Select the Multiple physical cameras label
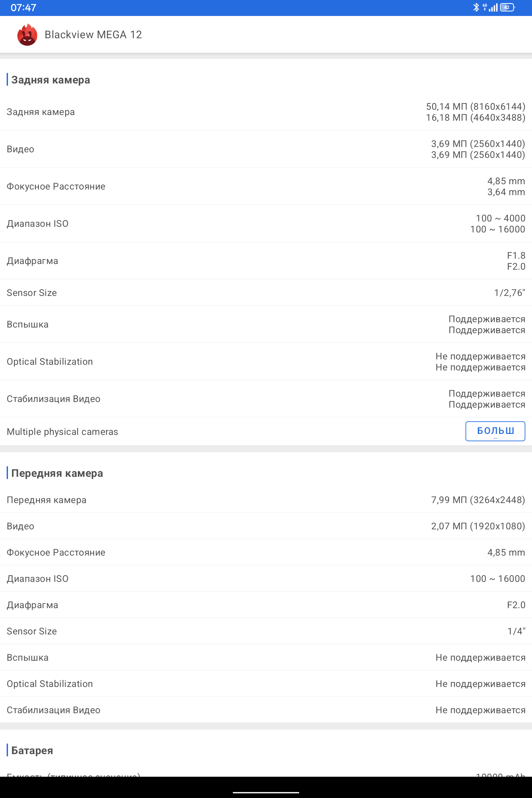Viewport: 532px width, 798px height. [x=63, y=432]
